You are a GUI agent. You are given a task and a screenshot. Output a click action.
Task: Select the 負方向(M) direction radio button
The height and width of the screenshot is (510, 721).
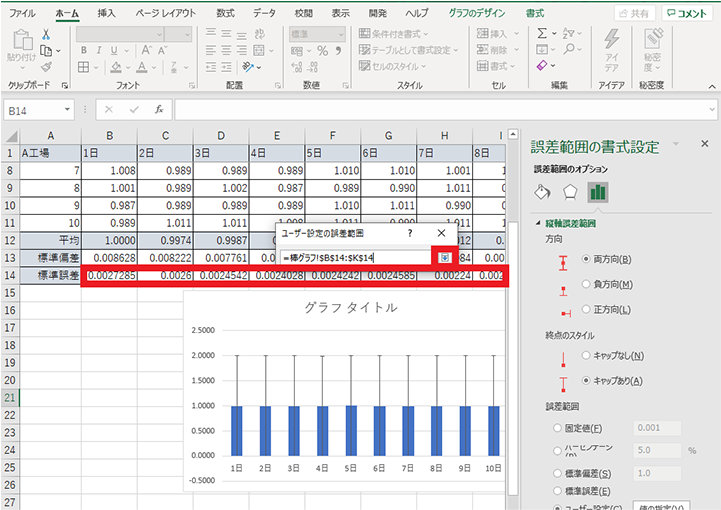(586, 284)
